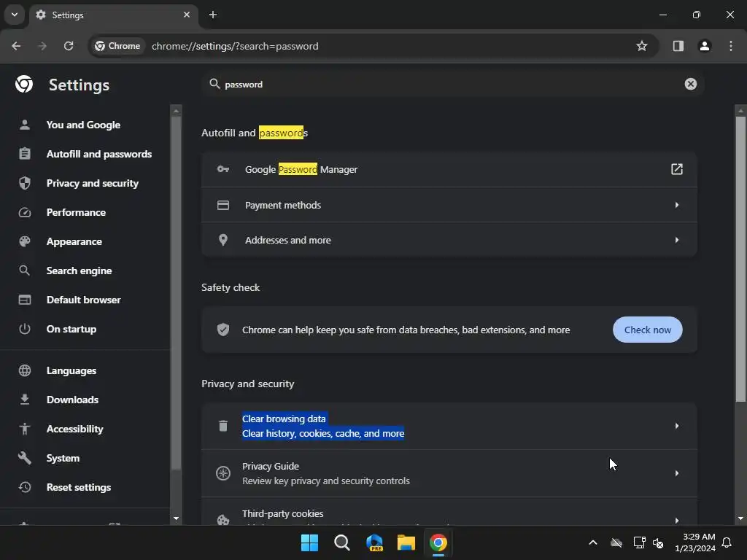Click the credit card icon for Payment methods
This screenshot has height=560, width=747.
click(223, 205)
